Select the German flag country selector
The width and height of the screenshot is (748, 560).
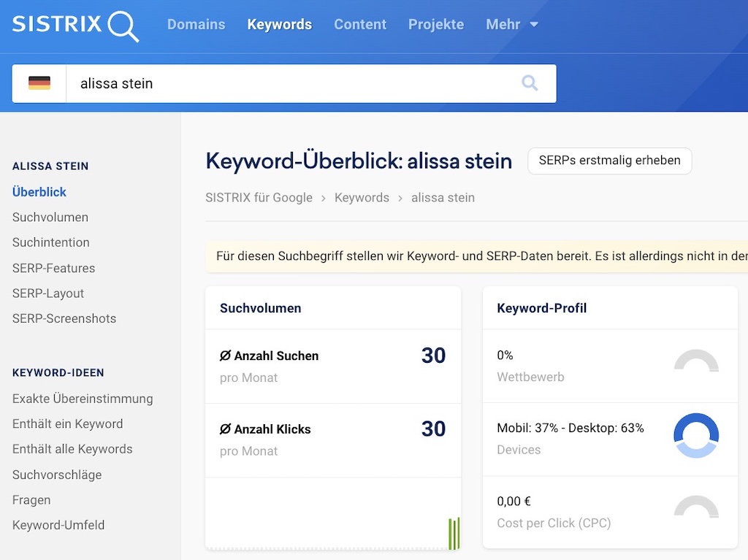tap(39, 83)
